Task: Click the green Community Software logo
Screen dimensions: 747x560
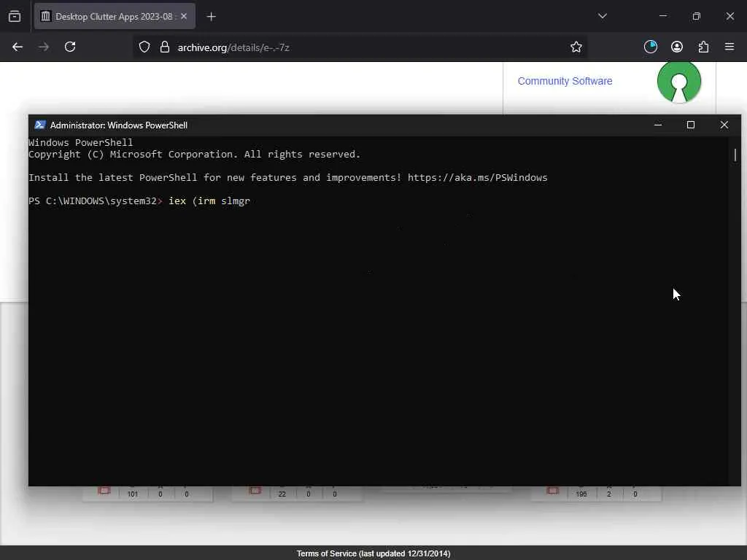Action: 679,82
